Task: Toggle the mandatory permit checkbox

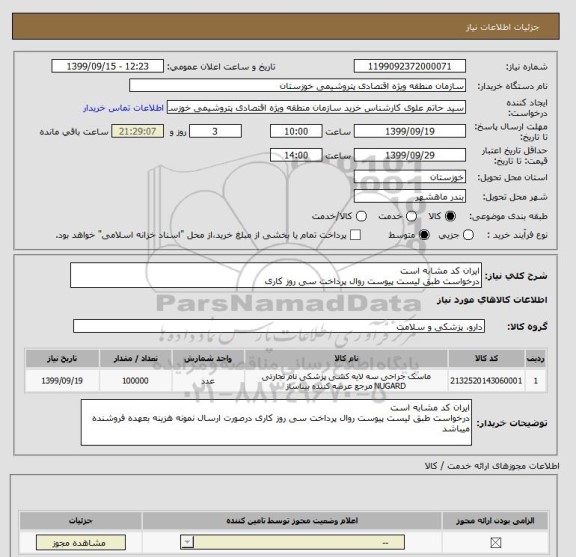Action: (496, 542)
